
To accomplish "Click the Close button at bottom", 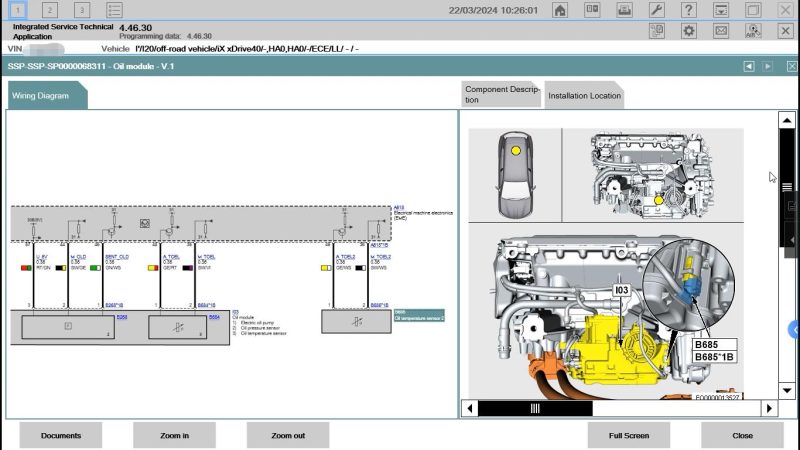I will pos(742,435).
